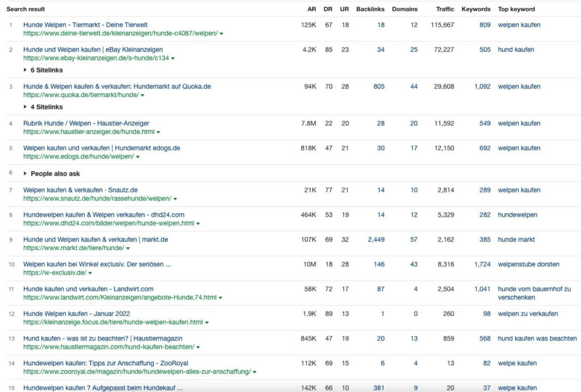Open URL dropdown for kleinanzeige.focus.de result
Screen dimensions: 581x392
207,322
